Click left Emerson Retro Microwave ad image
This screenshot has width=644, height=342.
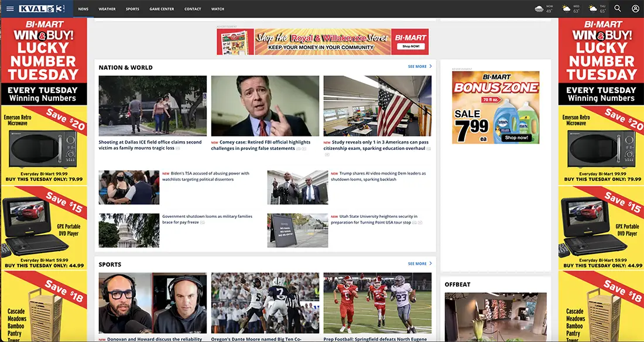point(43,149)
